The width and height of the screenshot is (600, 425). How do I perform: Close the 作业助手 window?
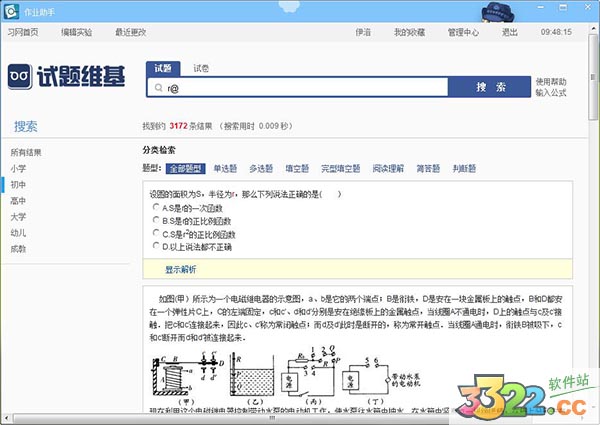tap(588, 7)
